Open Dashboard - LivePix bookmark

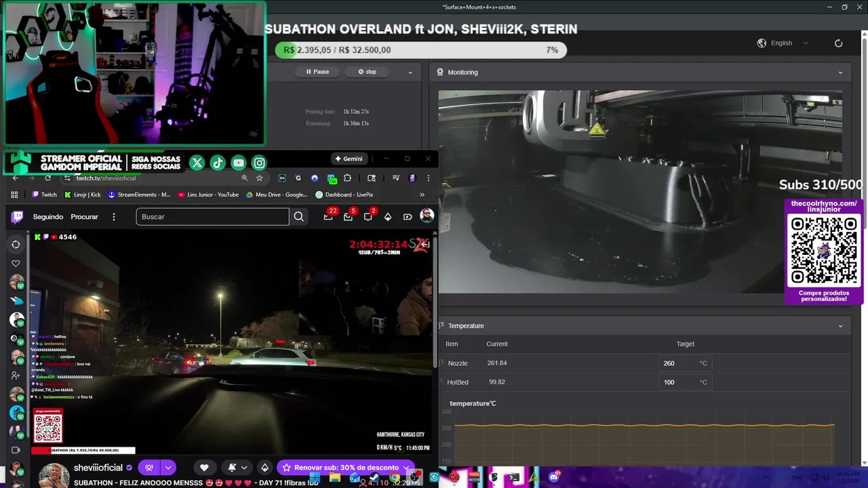[344, 195]
